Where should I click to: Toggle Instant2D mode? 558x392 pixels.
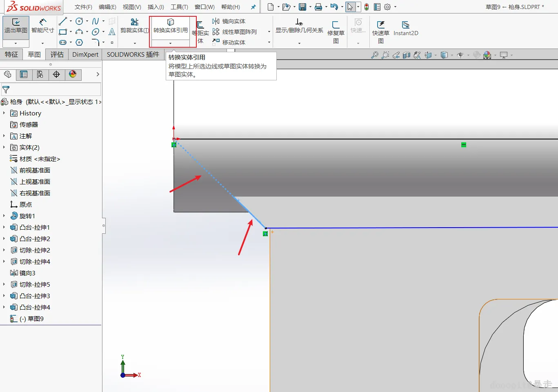(x=405, y=29)
